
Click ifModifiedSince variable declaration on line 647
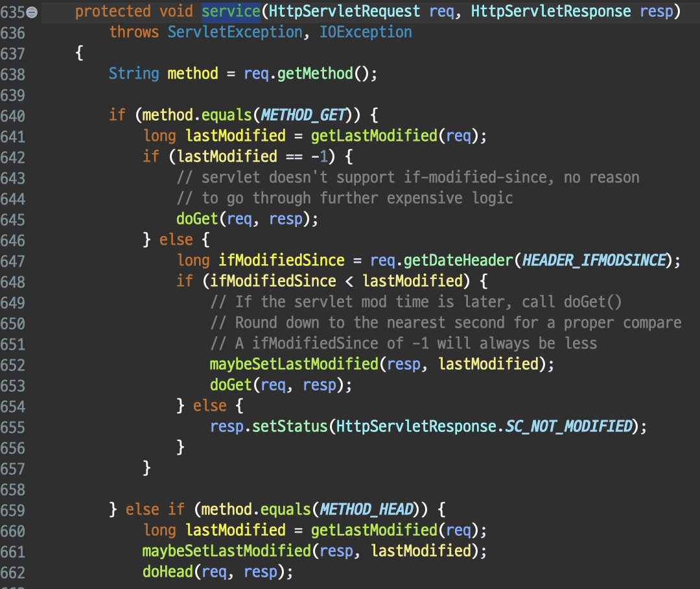click(x=281, y=261)
